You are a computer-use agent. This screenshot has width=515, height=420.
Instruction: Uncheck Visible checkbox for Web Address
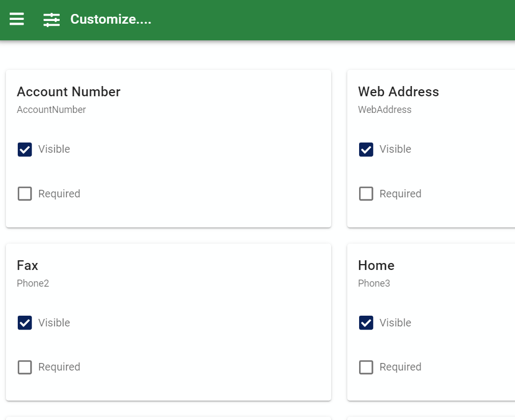coord(366,150)
